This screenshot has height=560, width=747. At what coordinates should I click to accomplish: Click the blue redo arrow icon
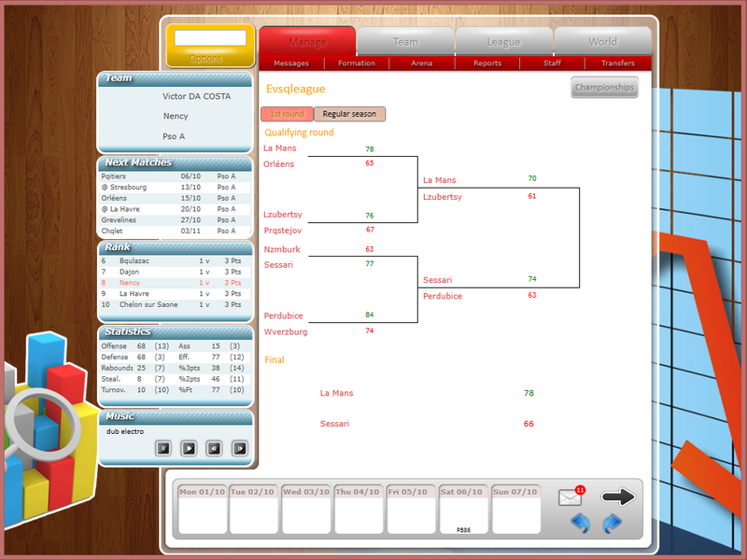point(612,524)
